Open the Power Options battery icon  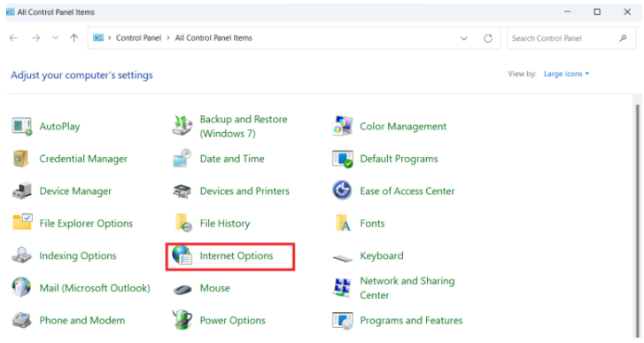tap(182, 320)
